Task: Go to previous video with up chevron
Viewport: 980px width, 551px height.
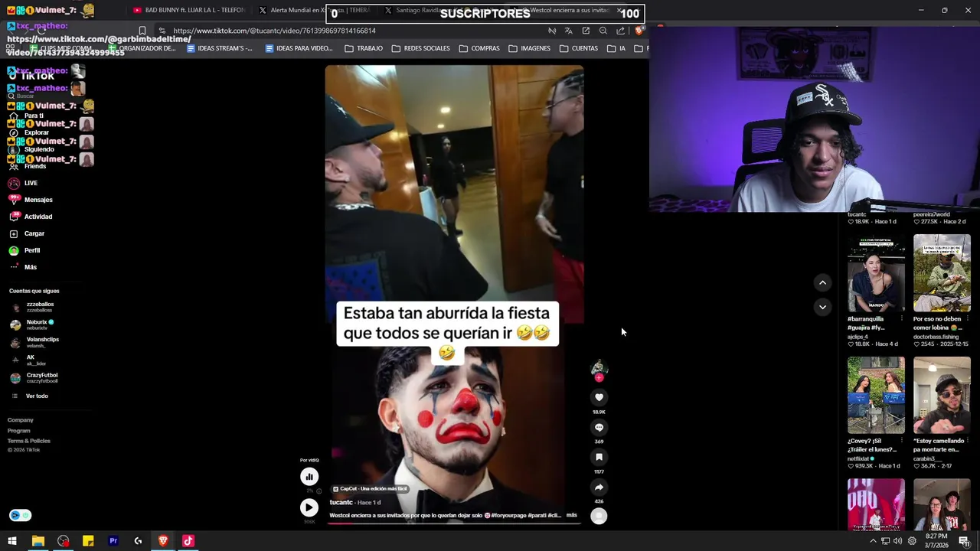Action: coord(822,282)
